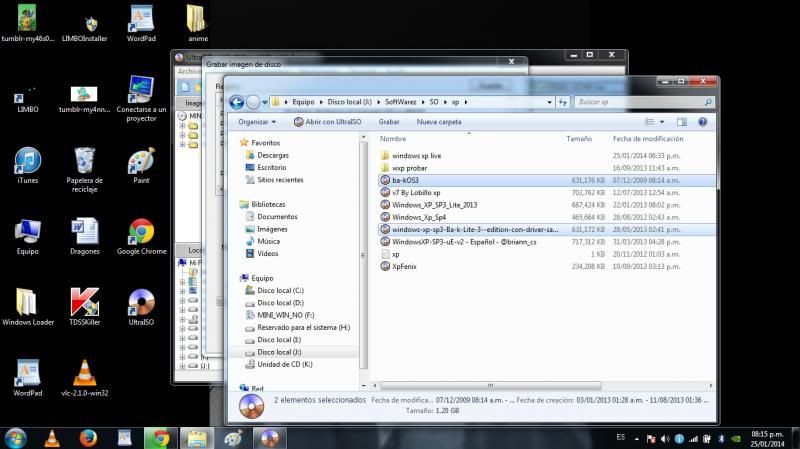Click the network signal tray icon
Viewport: 800px width, 449px height.
[693, 439]
